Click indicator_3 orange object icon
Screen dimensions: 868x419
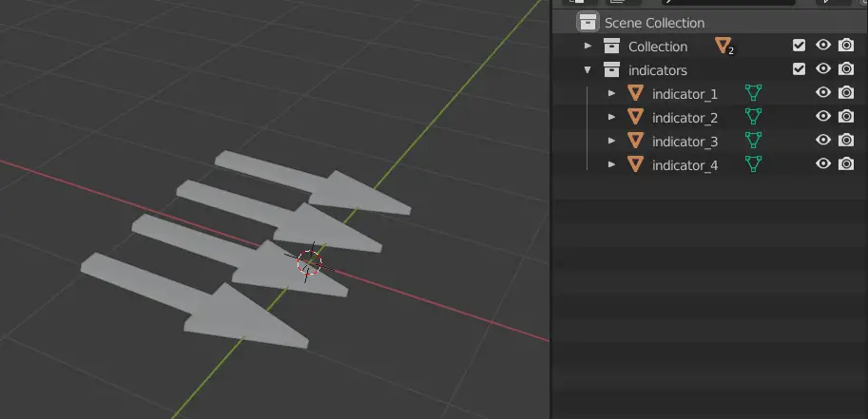pos(635,141)
